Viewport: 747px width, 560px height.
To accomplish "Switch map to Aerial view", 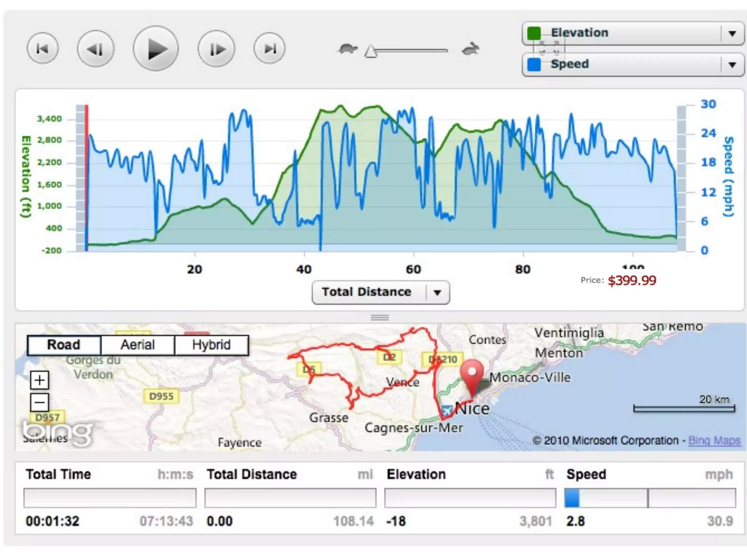I will click(138, 345).
